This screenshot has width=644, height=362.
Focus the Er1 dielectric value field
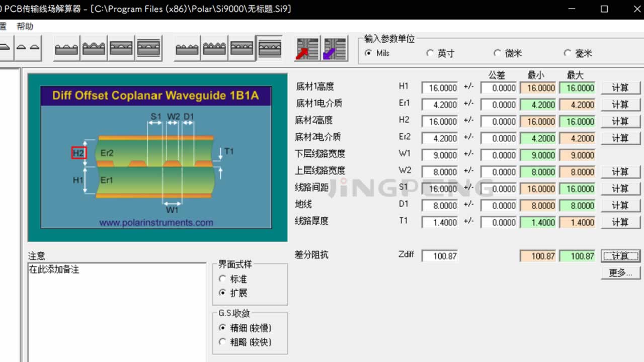point(440,105)
